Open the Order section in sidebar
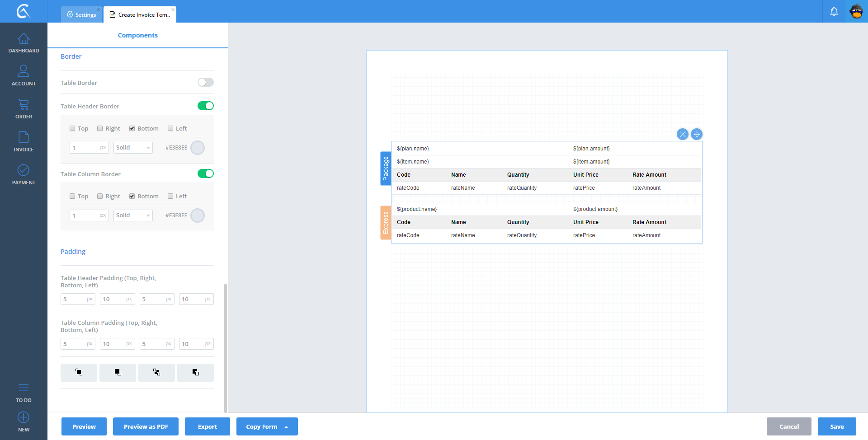 24,109
